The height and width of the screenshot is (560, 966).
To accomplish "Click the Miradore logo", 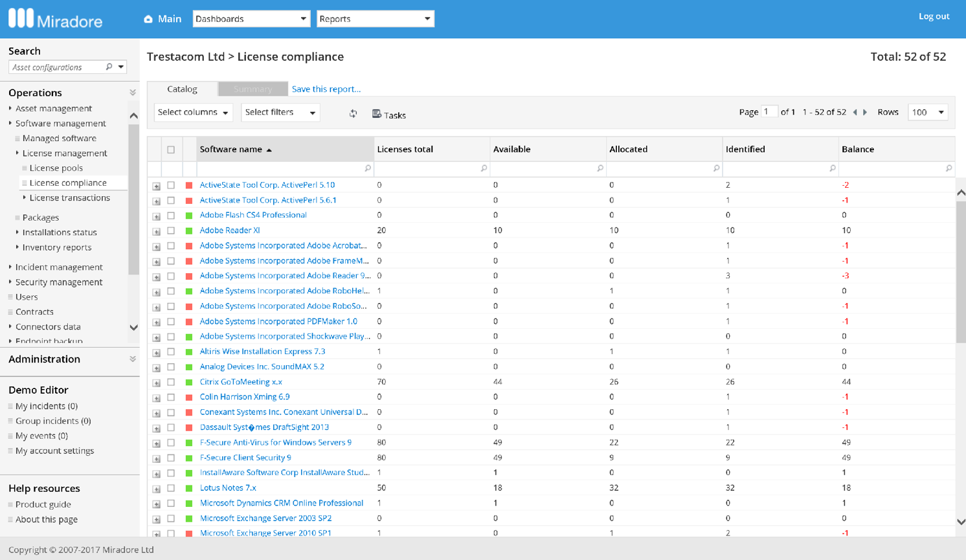I will pos(56,19).
